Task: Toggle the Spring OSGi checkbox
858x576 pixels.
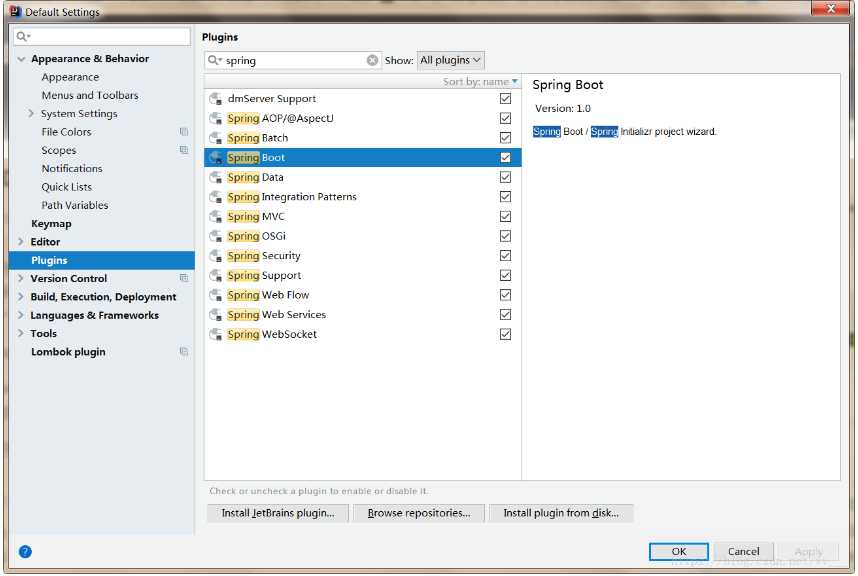Action: pyautogui.click(x=506, y=236)
